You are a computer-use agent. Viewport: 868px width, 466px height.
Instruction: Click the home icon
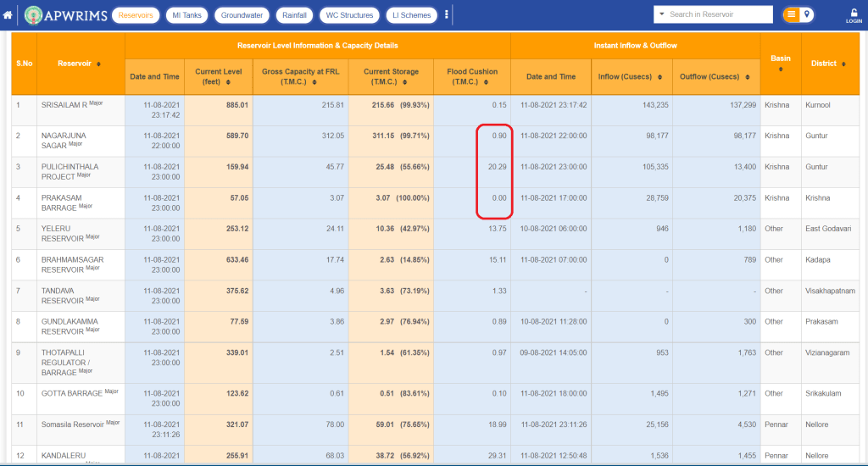pyautogui.click(x=8, y=14)
